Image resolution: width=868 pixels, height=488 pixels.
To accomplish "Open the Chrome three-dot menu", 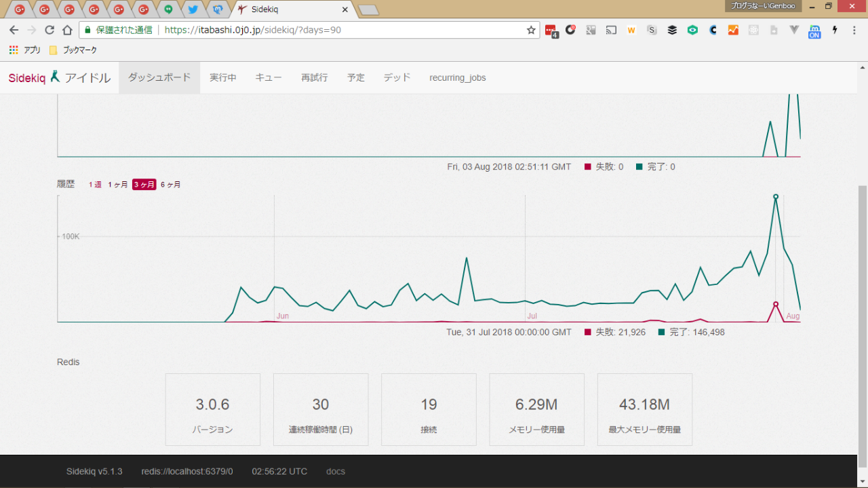I will (x=854, y=30).
